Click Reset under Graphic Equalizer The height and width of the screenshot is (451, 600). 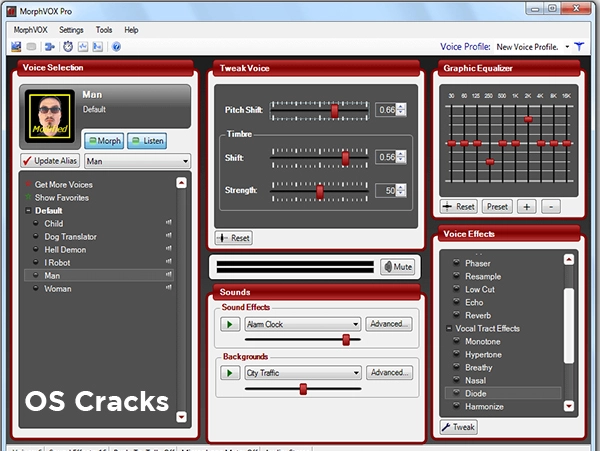(x=458, y=207)
